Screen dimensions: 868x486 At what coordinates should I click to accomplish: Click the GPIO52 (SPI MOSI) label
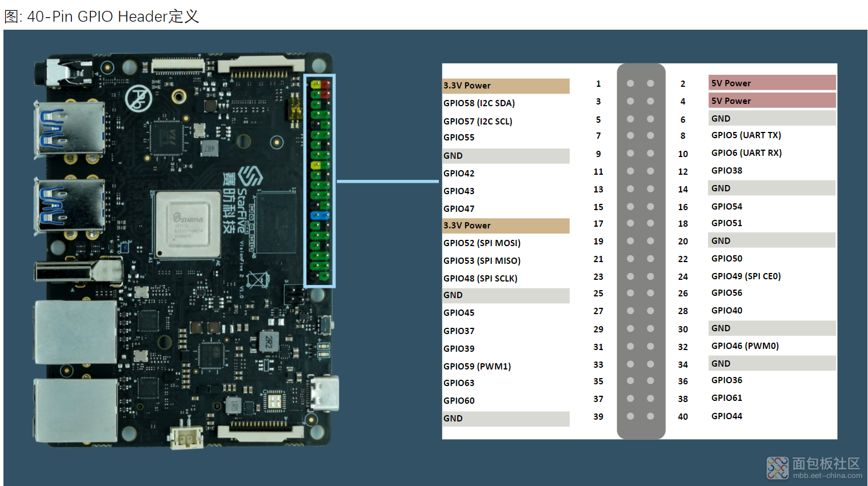[x=482, y=243]
